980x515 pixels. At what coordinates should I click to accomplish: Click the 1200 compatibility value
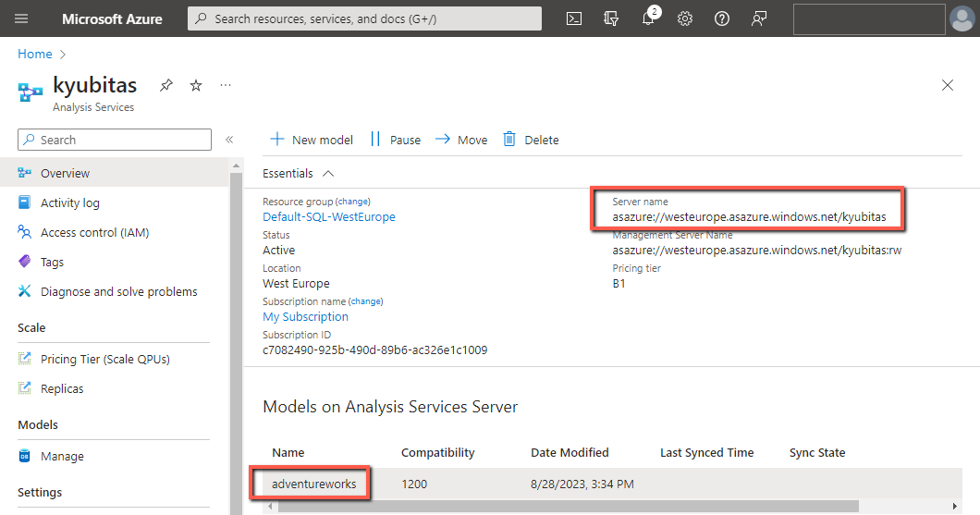click(x=414, y=484)
